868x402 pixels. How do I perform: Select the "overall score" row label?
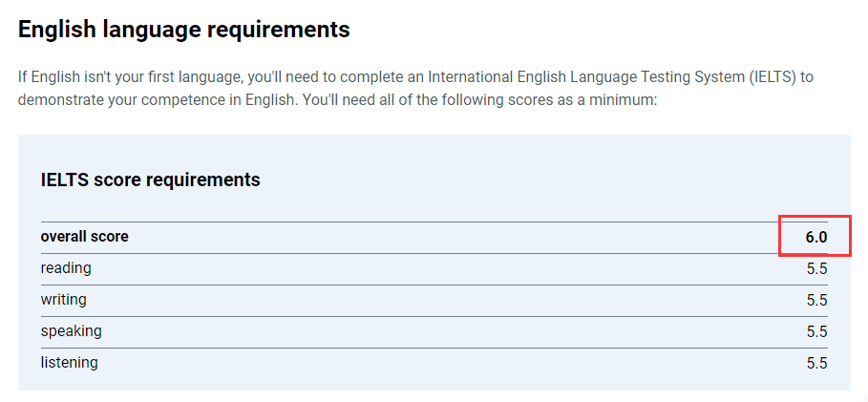tap(84, 237)
